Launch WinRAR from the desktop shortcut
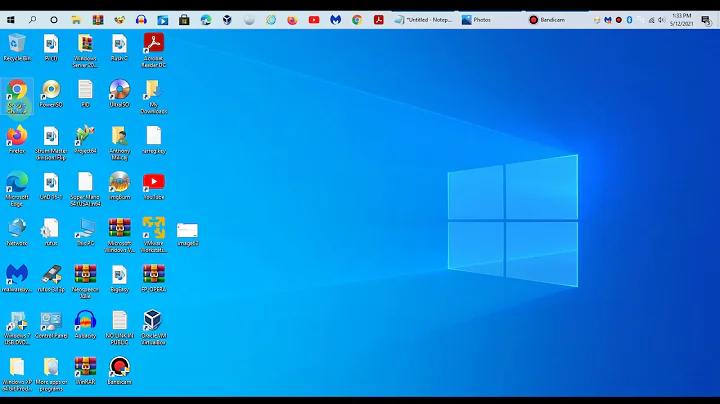720x404 pixels. (x=85, y=371)
